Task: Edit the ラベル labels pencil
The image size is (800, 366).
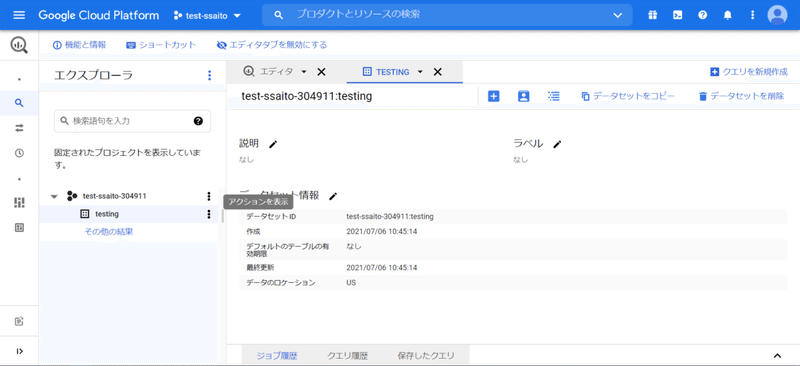Action: (x=557, y=144)
